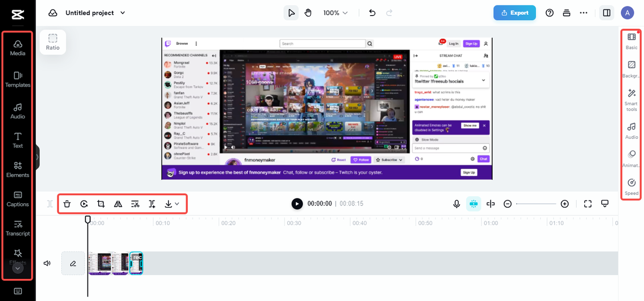
Task: Open the 100% preview zoom dropdown
Action: coord(336,13)
